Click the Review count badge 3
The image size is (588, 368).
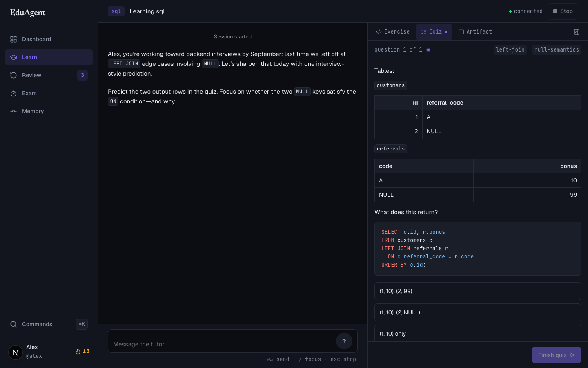point(82,75)
